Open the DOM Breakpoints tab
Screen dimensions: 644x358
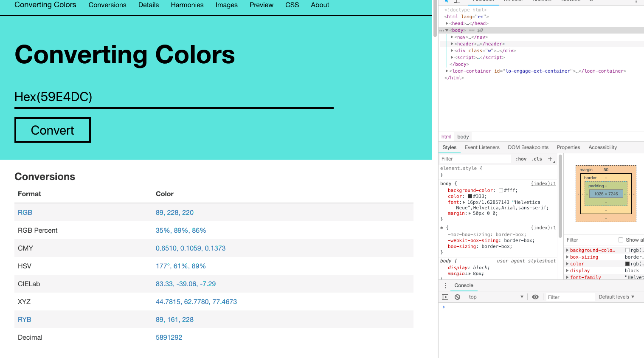point(528,147)
